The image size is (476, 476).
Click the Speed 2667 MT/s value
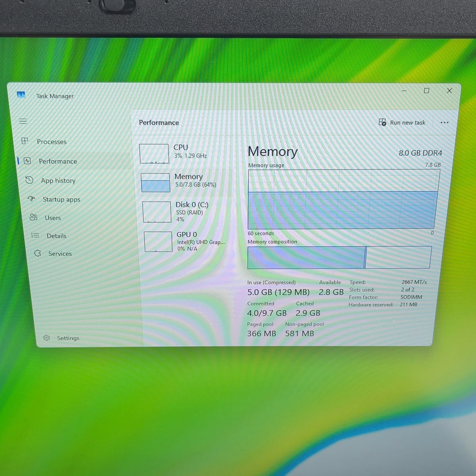click(x=414, y=282)
